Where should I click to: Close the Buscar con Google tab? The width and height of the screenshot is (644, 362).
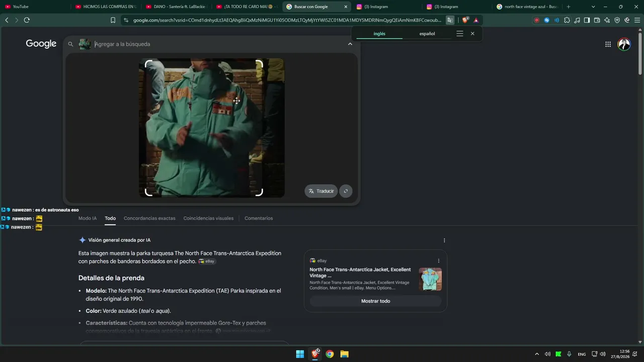click(x=346, y=7)
